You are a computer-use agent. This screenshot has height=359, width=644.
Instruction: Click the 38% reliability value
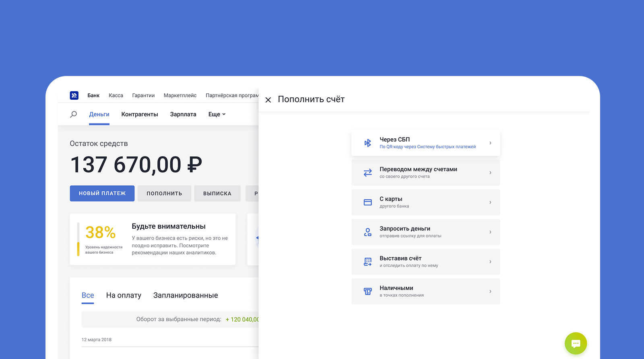click(101, 232)
